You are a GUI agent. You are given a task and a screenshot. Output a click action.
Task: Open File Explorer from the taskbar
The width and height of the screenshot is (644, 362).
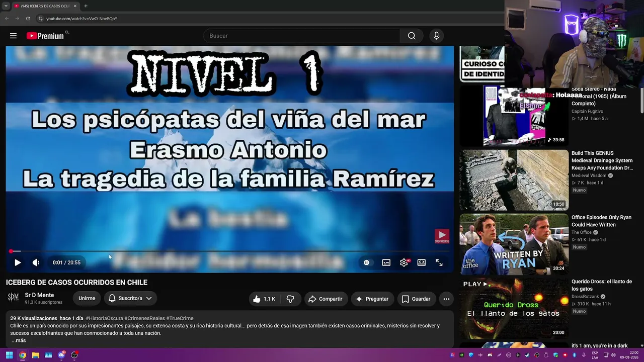36,355
